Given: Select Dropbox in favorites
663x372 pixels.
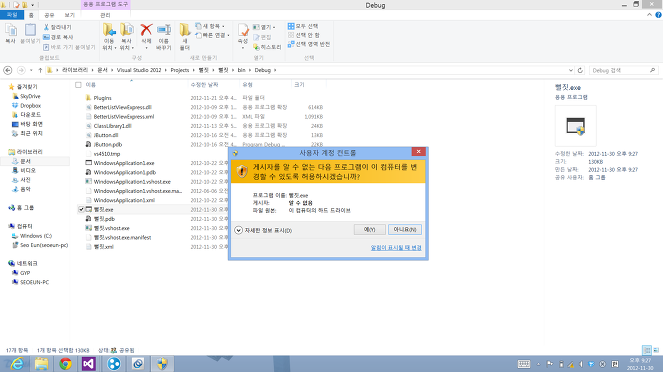Looking at the screenshot, I should point(30,106).
